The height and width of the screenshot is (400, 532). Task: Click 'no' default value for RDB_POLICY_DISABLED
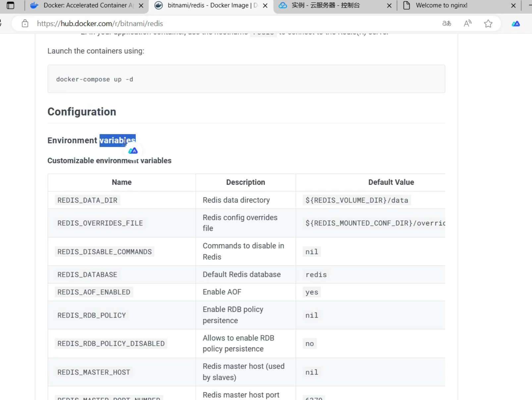pyautogui.click(x=310, y=344)
